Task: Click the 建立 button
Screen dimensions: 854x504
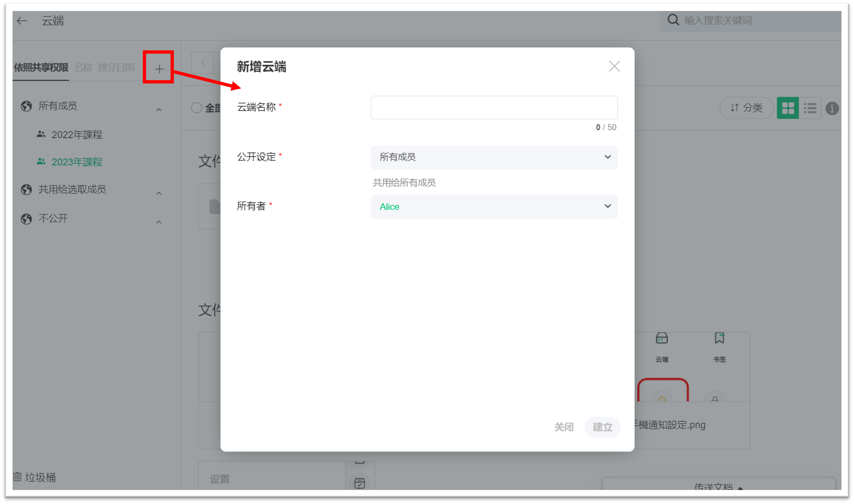Action: [602, 427]
